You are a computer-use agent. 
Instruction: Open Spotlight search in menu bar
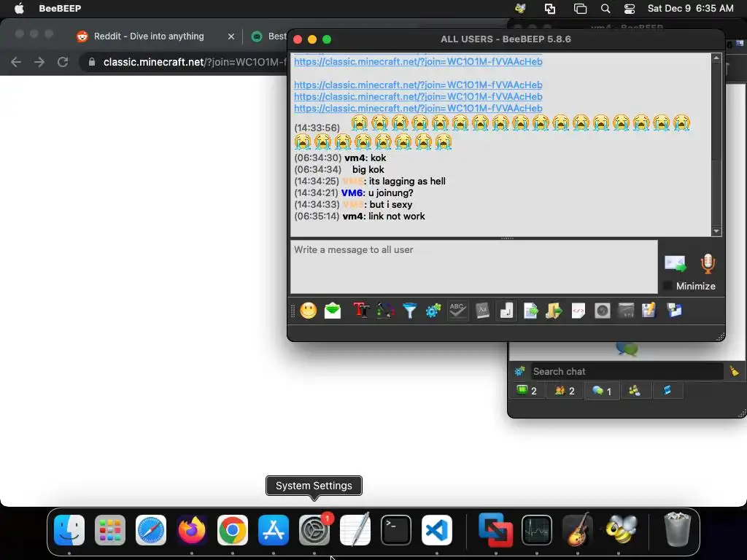point(605,9)
